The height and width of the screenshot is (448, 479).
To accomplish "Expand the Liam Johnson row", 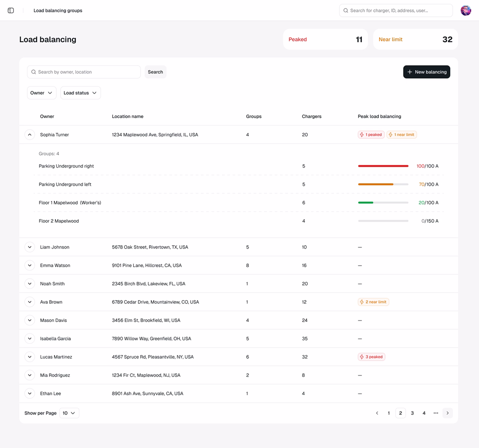I will 29,247.
